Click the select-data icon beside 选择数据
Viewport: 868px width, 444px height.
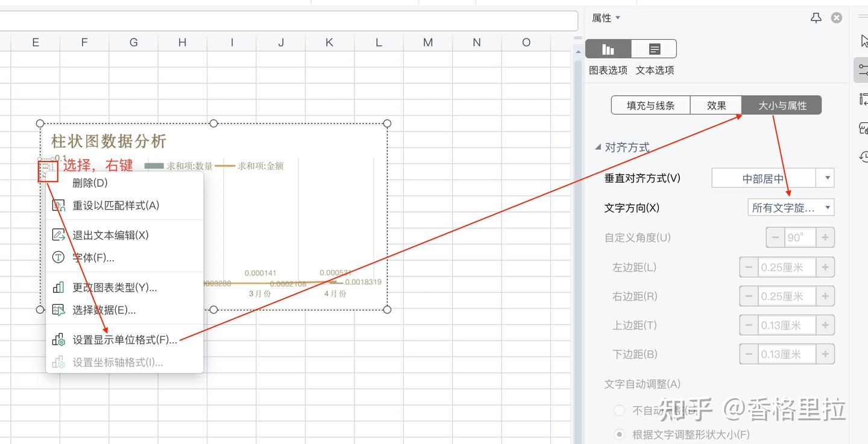(x=58, y=310)
